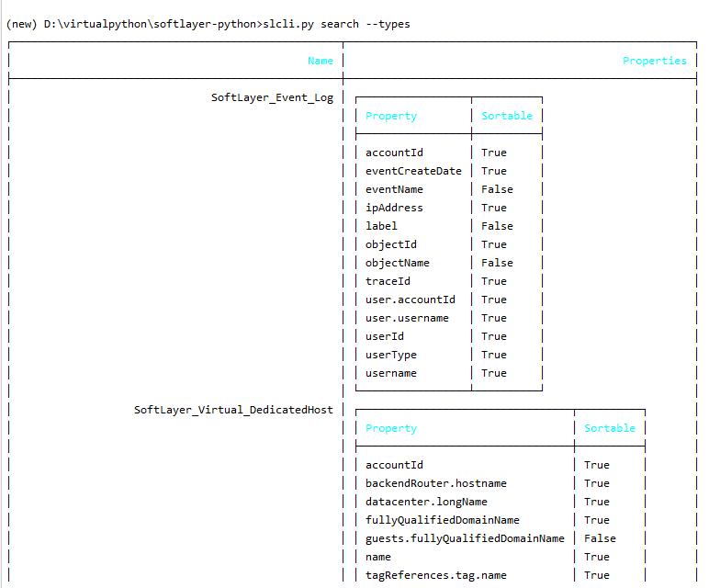This screenshot has height=588, width=709.
Task: Select the 'backendRouter.hostname' property
Action: tap(436, 483)
